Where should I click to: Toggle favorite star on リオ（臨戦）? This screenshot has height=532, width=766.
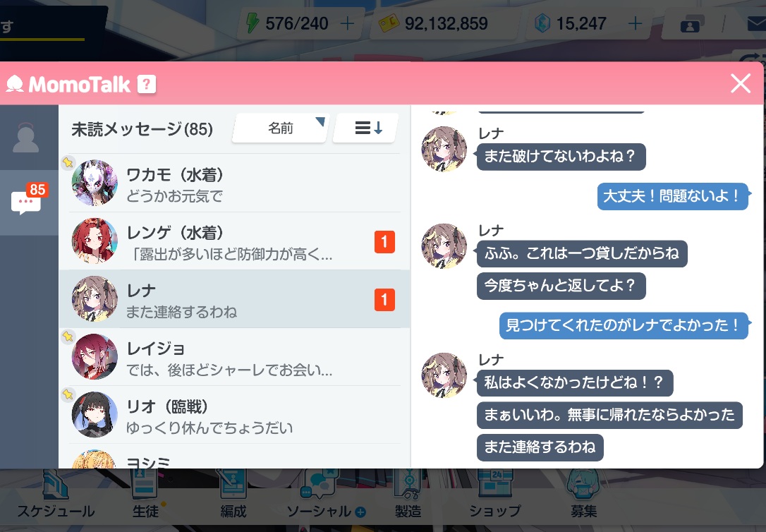(68, 394)
